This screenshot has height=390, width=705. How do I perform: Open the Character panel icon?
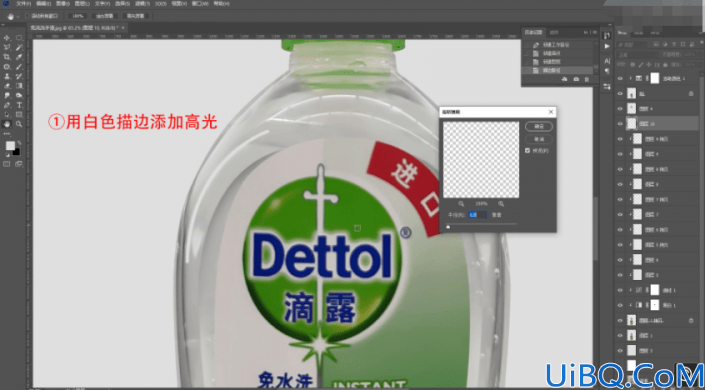pyautogui.click(x=607, y=61)
